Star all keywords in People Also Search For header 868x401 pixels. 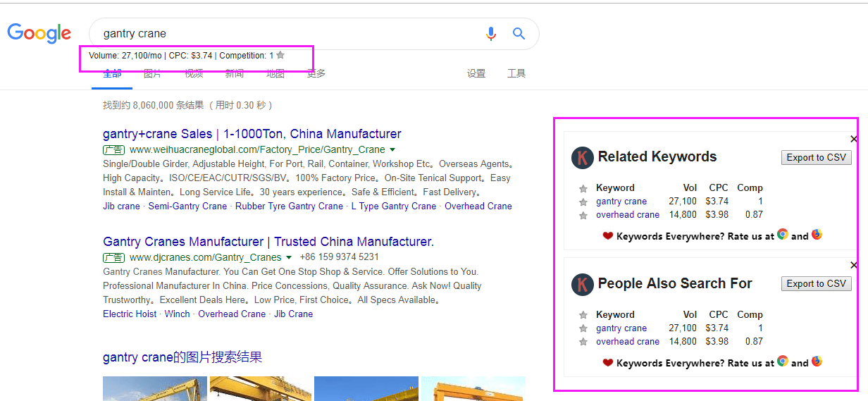tap(583, 316)
